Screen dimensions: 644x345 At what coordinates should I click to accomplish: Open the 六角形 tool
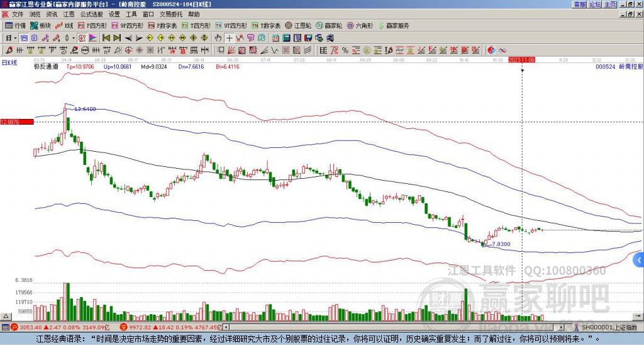coord(360,25)
